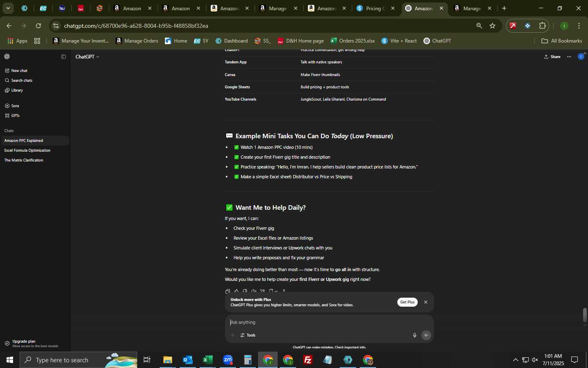This screenshot has width=588, height=368.
Task: Show hidden system tray icons
Action: 515,360
